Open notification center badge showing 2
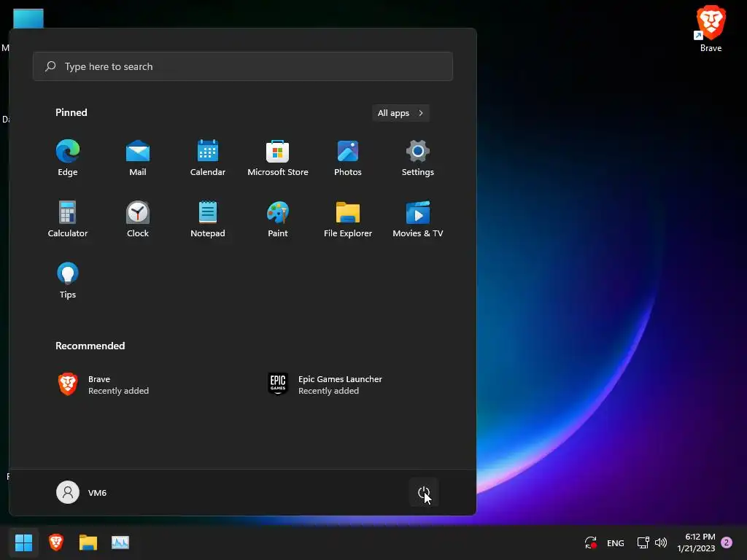This screenshot has width=747, height=560. (x=727, y=542)
